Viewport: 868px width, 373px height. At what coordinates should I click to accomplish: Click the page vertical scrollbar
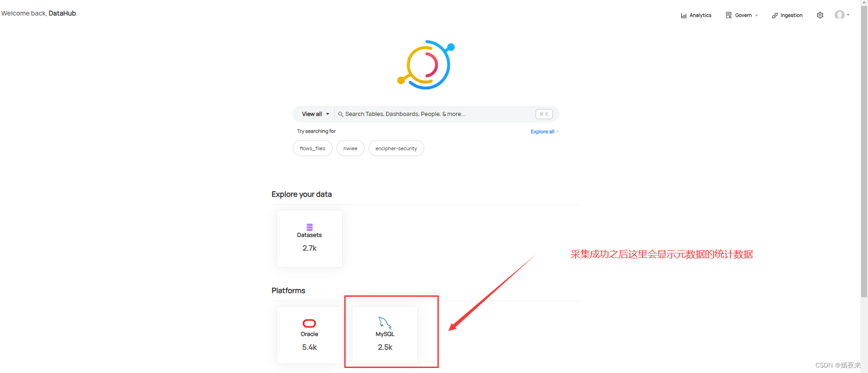tap(864, 151)
